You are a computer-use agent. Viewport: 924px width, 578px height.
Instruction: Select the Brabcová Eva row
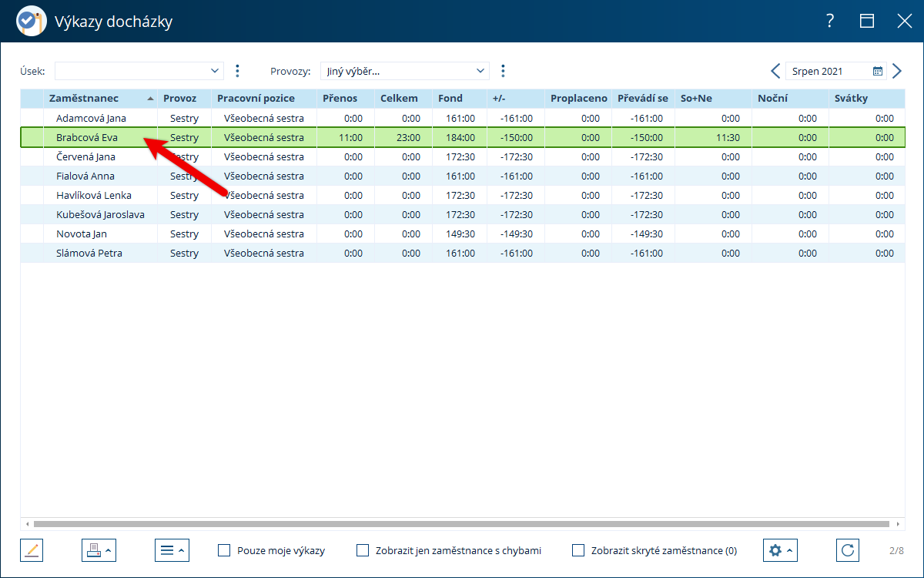[x=462, y=138]
